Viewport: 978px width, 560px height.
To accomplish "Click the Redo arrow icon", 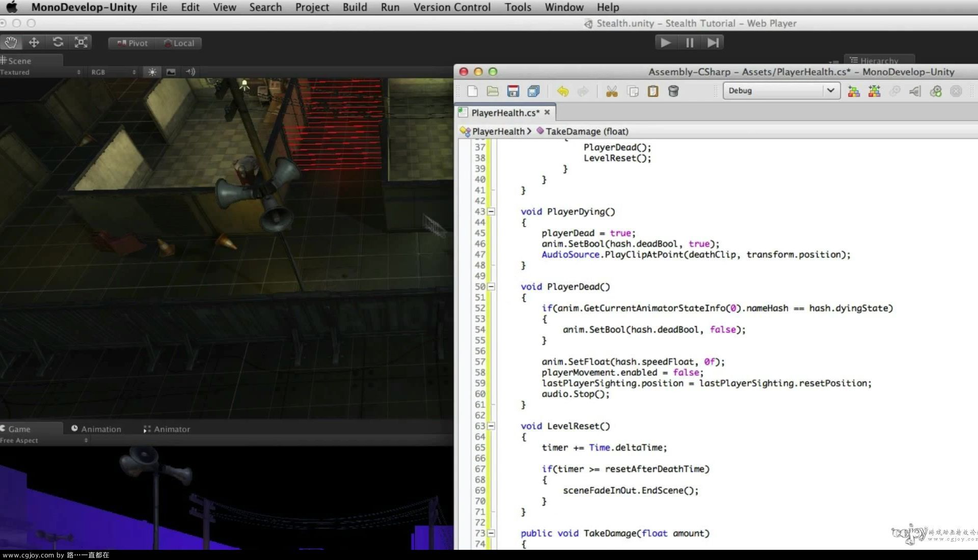I will (583, 91).
